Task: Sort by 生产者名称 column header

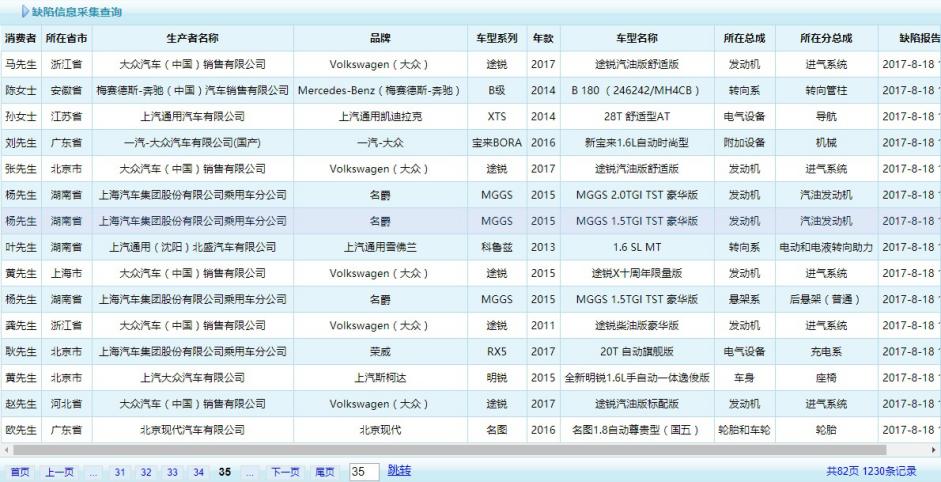Action: pyautogui.click(x=193, y=38)
